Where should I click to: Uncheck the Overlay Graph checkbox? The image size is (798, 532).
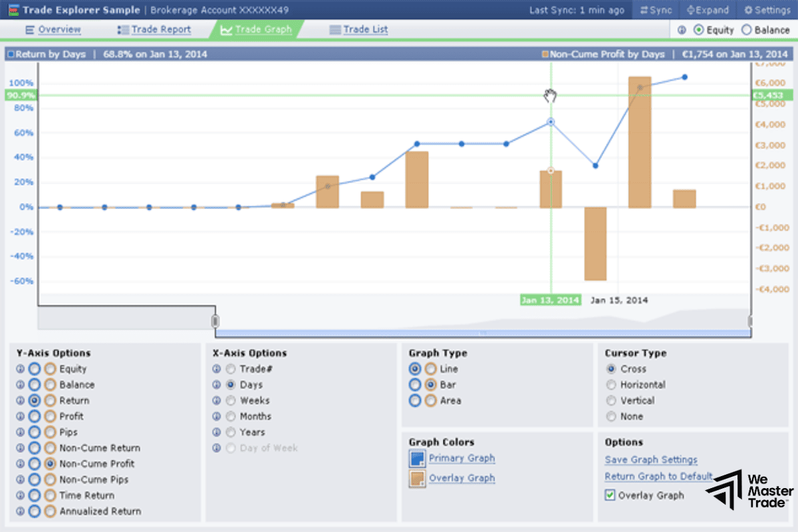tap(610, 495)
